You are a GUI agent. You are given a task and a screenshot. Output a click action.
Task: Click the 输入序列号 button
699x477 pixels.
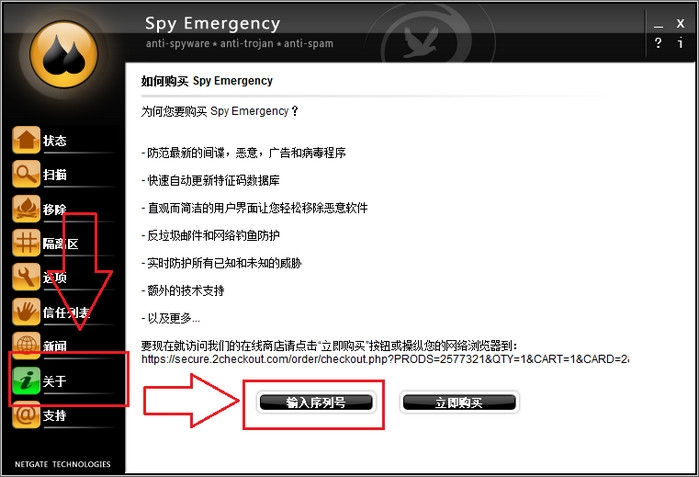316,403
